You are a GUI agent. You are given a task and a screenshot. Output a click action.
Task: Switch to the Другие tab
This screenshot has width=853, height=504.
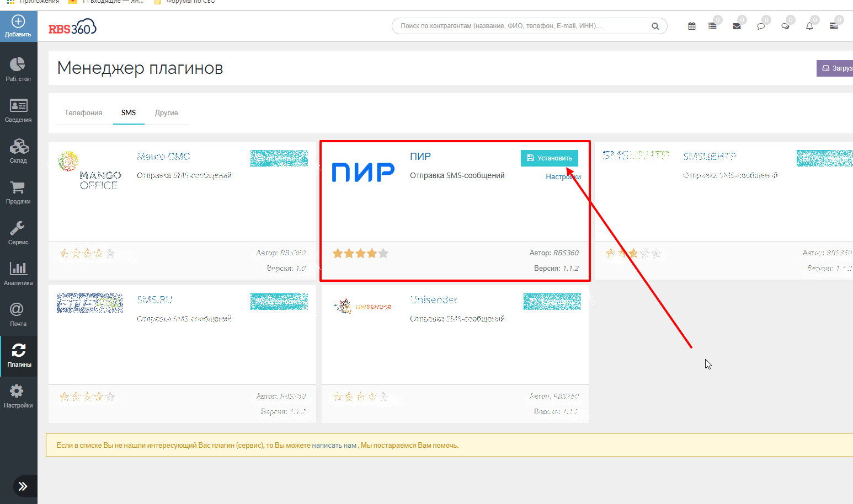[166, 112]
